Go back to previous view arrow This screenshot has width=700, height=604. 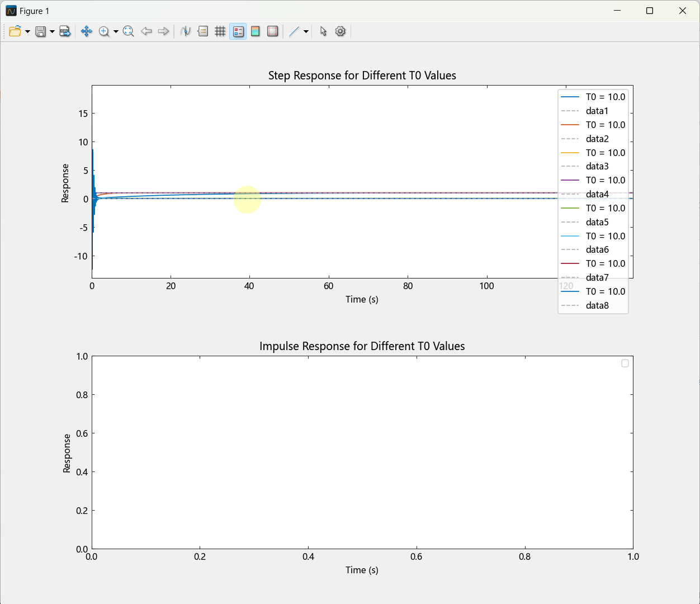(x=146, y=31)
